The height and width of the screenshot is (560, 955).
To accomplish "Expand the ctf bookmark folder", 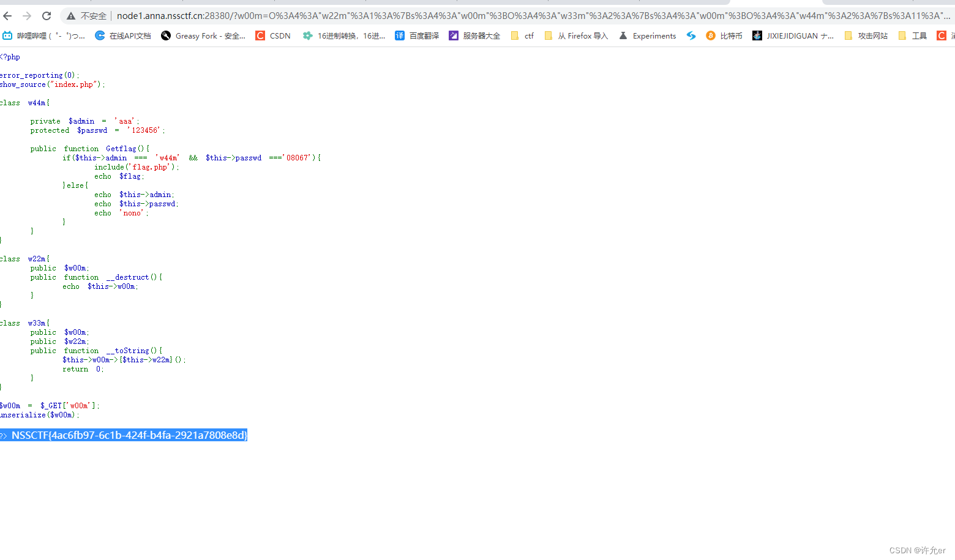I will tap(522, 36).
